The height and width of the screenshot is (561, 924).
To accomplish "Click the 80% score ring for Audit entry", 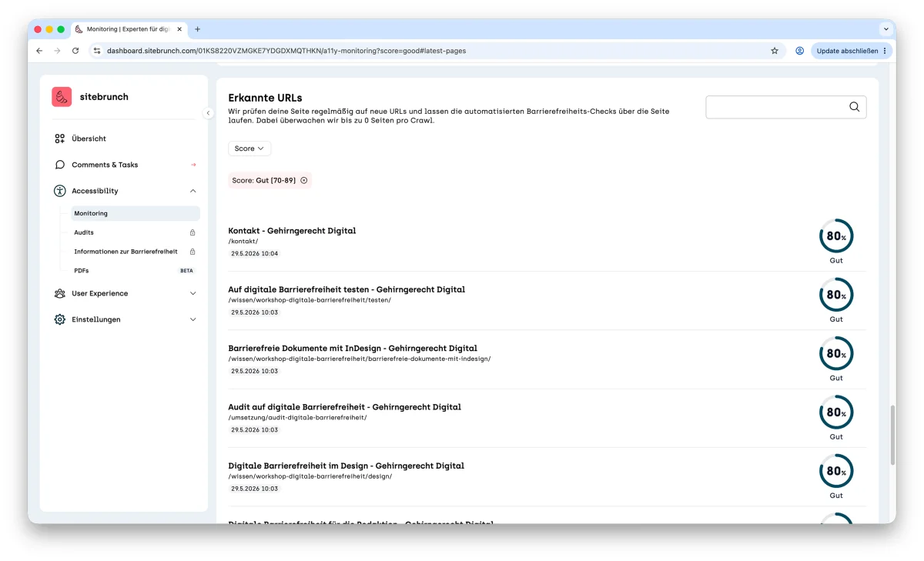I will [836, 412].
